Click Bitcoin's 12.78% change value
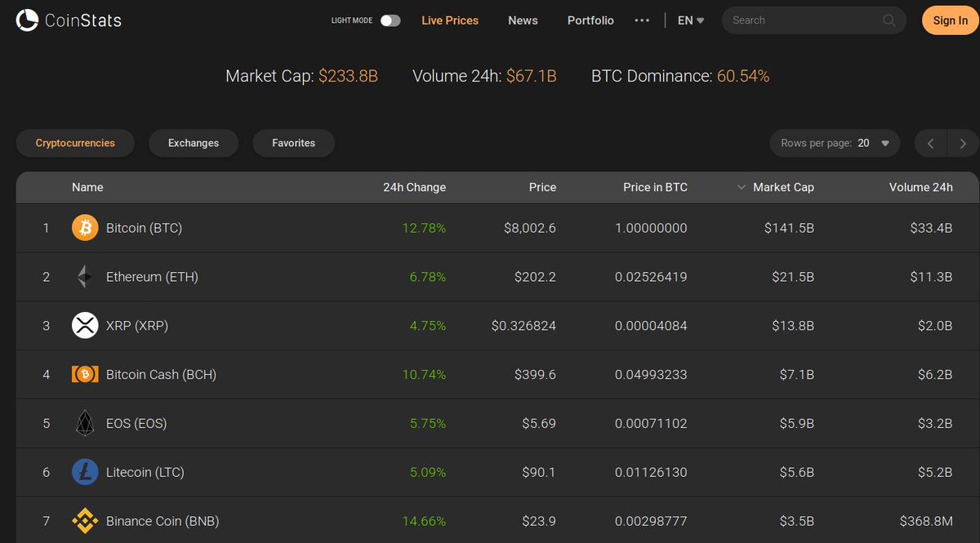 click(x=424, y=228)
